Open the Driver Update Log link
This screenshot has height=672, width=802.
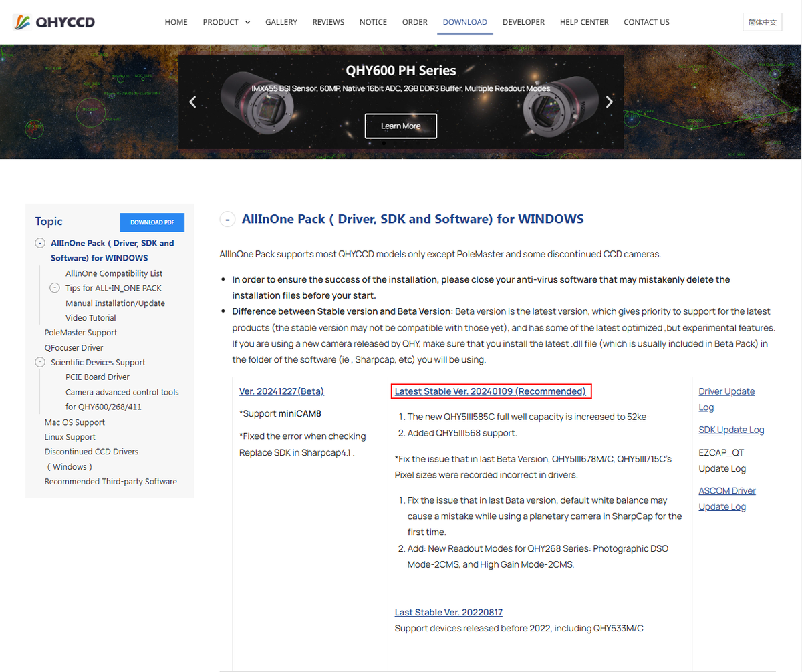tap(726, 399)
